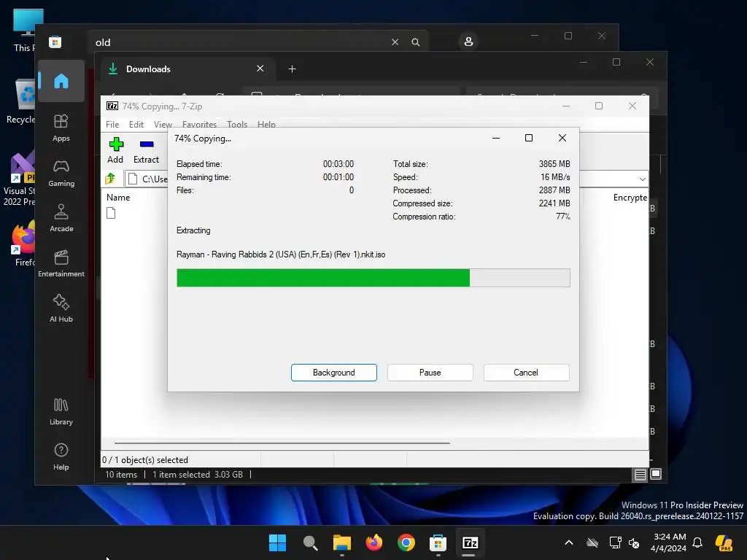Viewport: 747px width, 560px height.
Task: Click the Speed value 16 MB/s
Action: [x=555, y=177]
